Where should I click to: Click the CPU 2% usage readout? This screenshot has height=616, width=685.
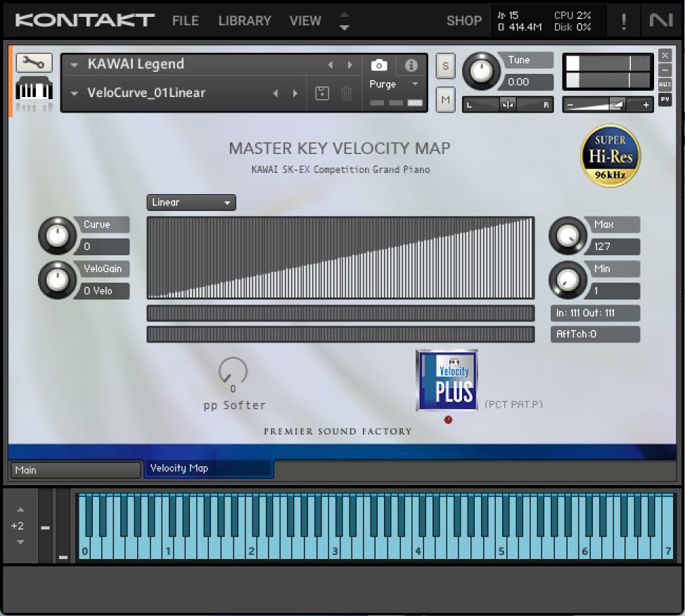click(572, 15)
